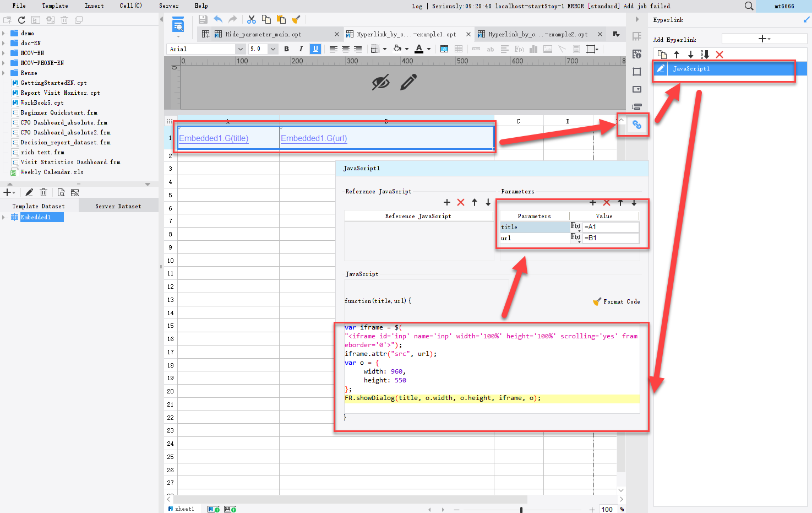
Task: Click the scissors cut icon
Action: click(252, 19)
